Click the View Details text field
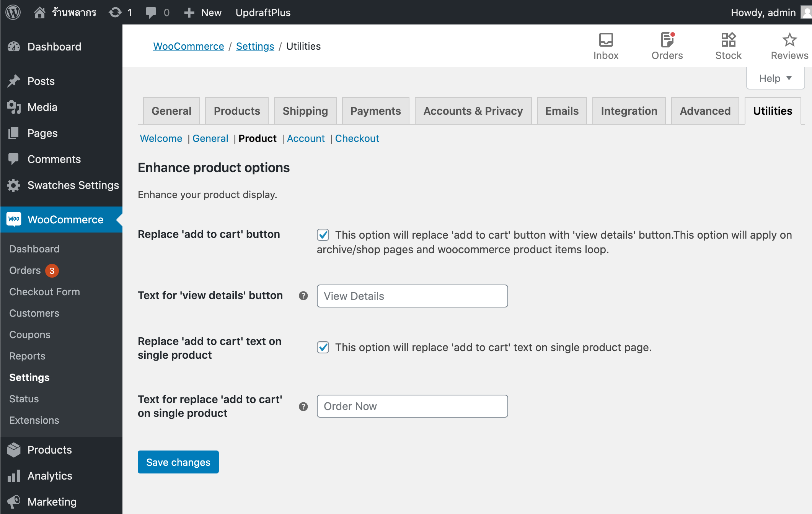Viewport: 812px width, 514px height. point(413,296)
